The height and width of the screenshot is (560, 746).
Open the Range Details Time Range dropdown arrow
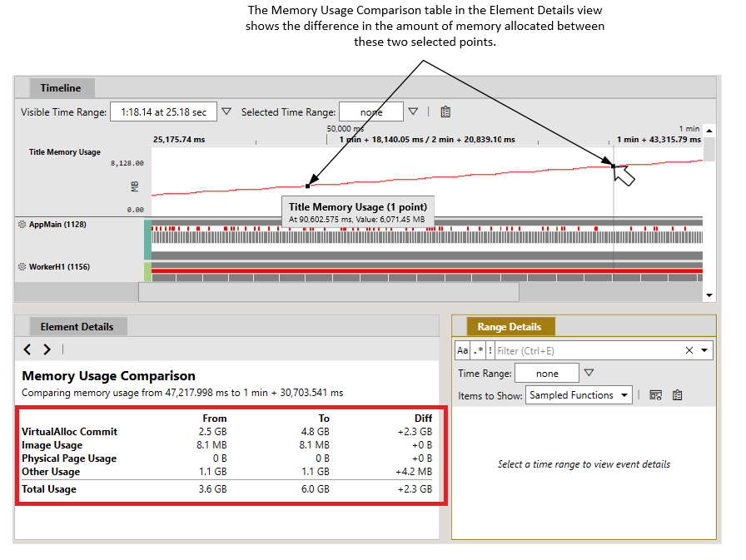point(589,373)
